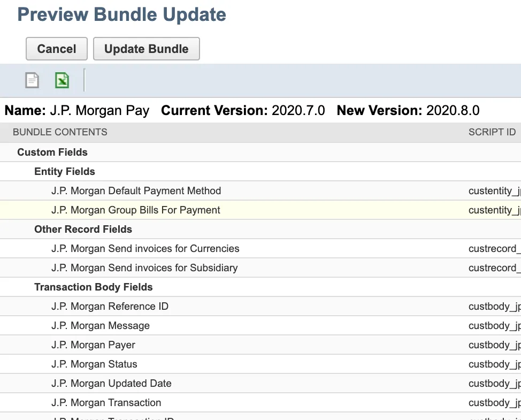Click script ID in Updated Date row
Image resolution: width=521 pixels, height=420 pixels.
[x=494, y=384]
